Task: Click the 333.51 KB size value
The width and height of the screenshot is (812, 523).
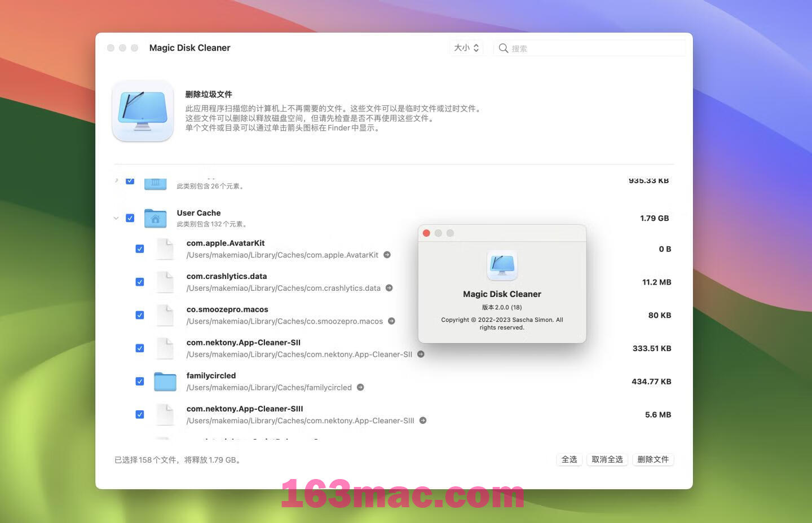Action: [x=652, y=348]
